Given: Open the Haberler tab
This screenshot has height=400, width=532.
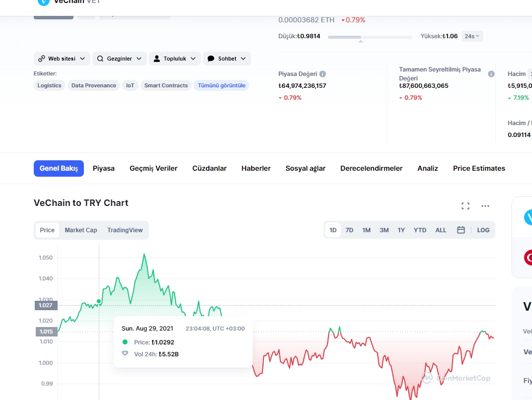Looking at the screenshot, I should pyautogui.click(x=256, y=168).
